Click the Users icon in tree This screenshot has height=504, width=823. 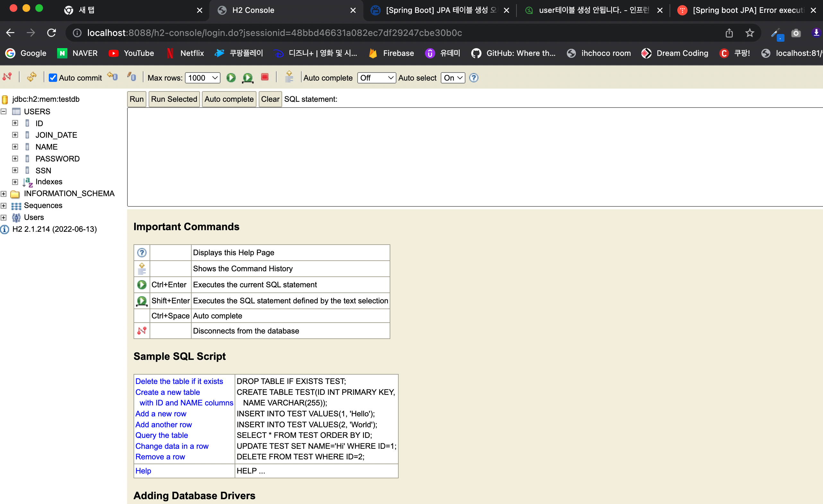pos(16,217)
